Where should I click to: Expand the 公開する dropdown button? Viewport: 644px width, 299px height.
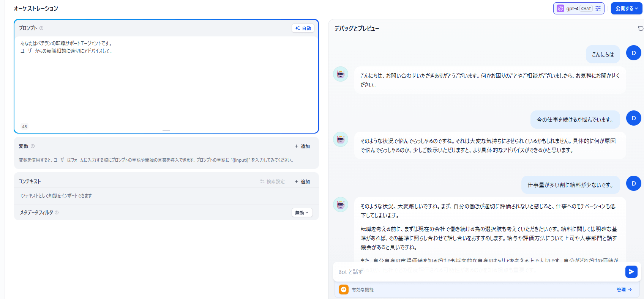pos(627,8)
